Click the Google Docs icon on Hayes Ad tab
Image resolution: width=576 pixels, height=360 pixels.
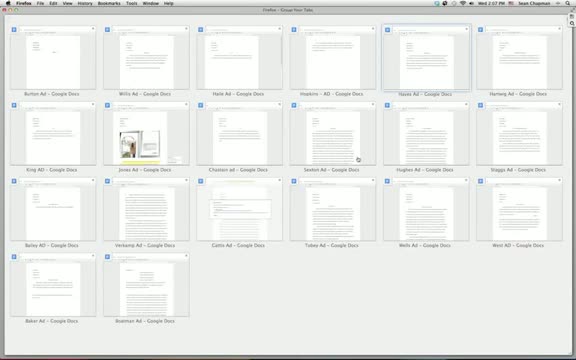click(388, 29)
